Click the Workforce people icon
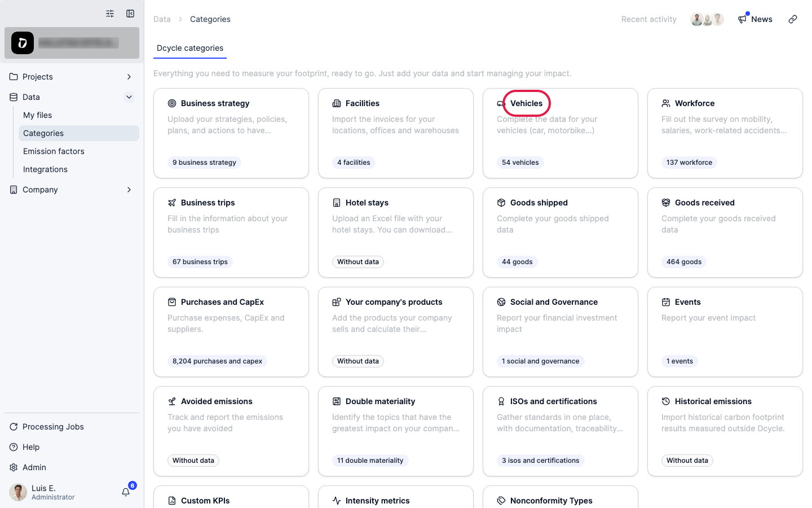 pyautogui.click(x=666, y=103)
